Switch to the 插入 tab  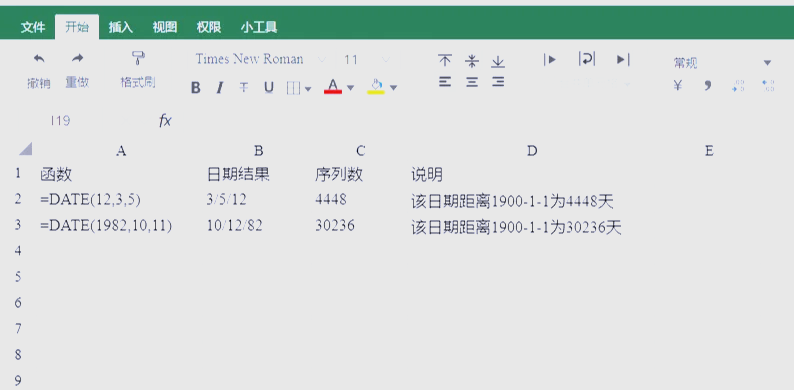pos(121,27)
